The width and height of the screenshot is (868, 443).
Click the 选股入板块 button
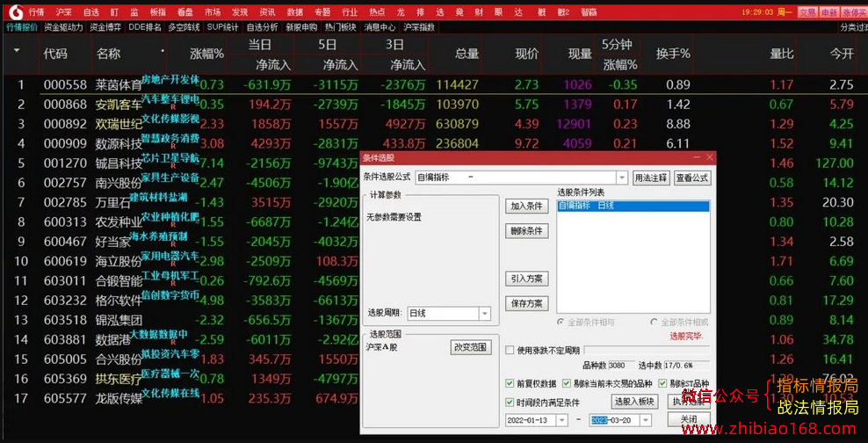634,401
